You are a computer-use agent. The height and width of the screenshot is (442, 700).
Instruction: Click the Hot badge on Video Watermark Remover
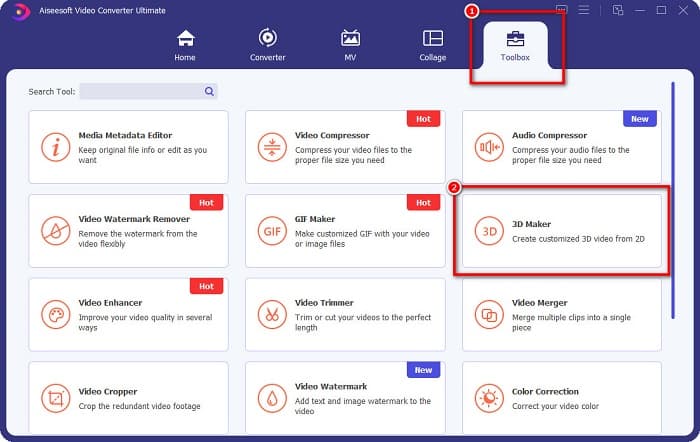click(x=206, y=203)
